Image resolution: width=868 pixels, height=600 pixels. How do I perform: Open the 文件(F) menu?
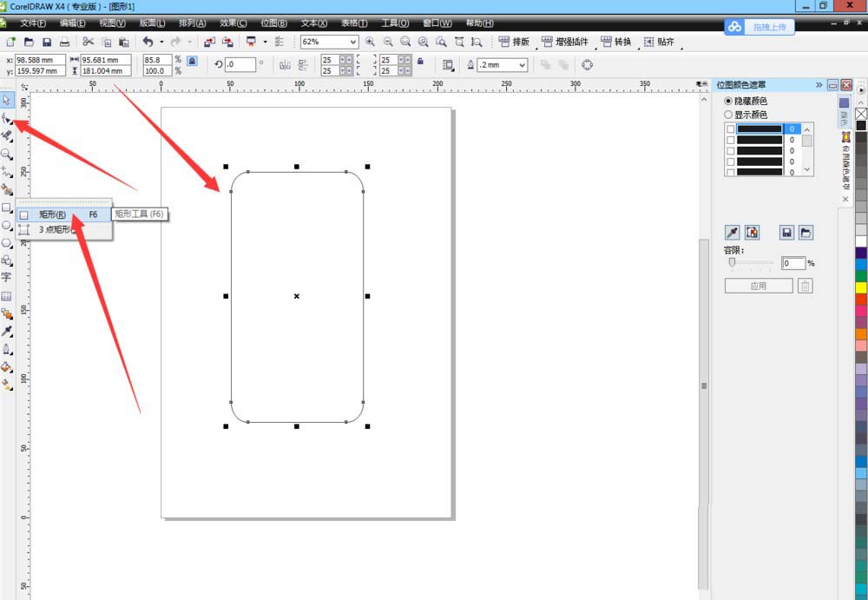[x=33, y=23]
